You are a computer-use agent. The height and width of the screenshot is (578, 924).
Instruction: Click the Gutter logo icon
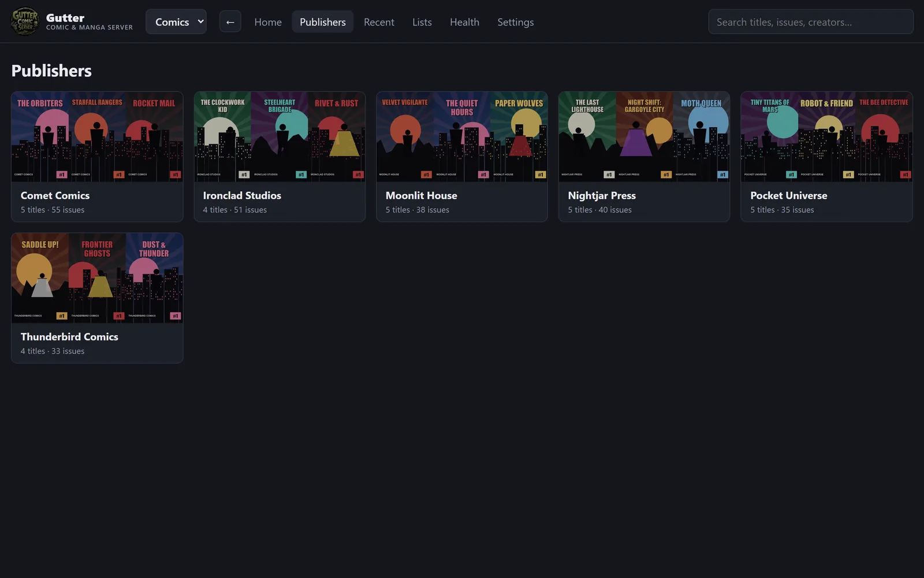point(25,22)
